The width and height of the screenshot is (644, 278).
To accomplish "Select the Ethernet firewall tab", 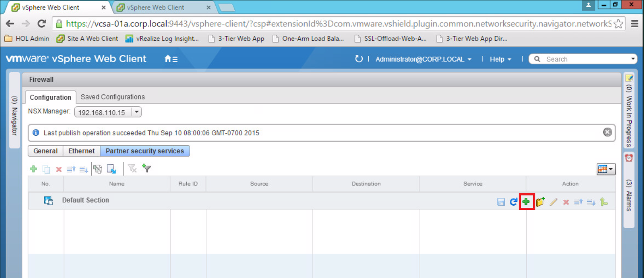I will click(82, 151).
